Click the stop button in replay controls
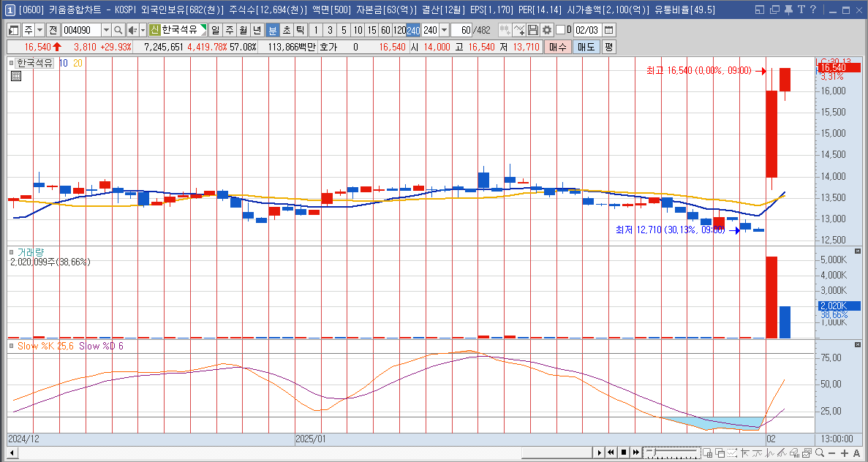Viewport: 868px width, 462px height. point(624,452)
